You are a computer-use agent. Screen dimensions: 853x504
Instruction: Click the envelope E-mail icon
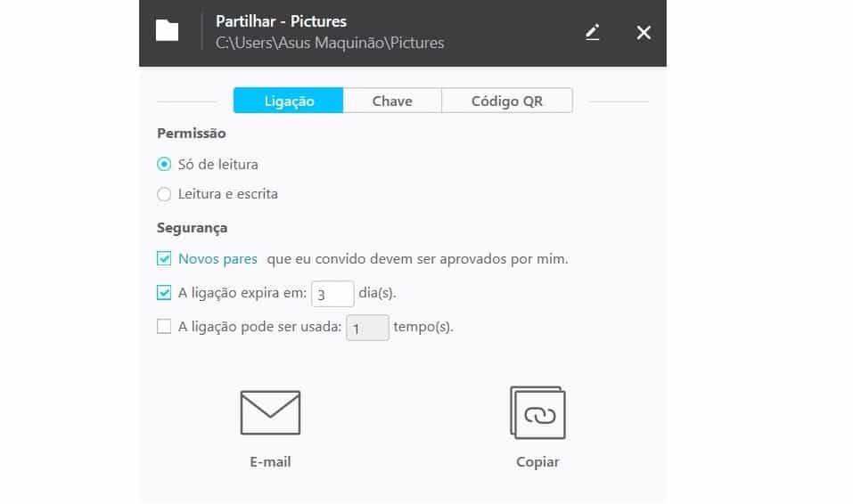270,412
